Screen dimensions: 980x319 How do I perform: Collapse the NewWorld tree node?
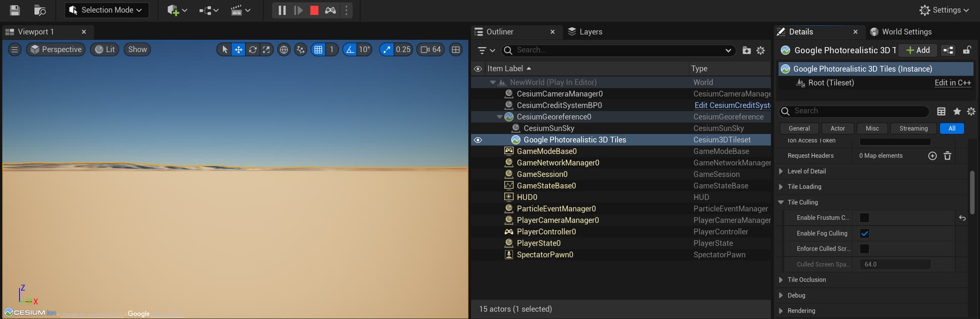[493, 82]
